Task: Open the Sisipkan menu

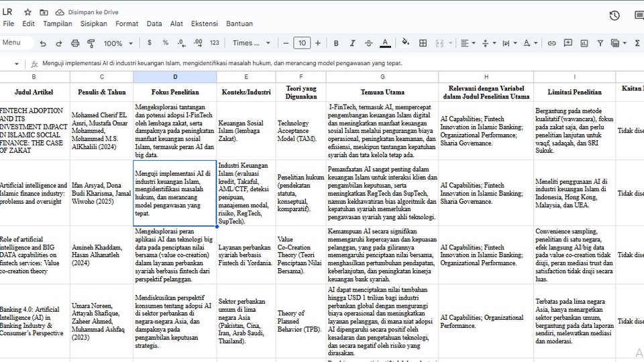Action: click(94, 23)
